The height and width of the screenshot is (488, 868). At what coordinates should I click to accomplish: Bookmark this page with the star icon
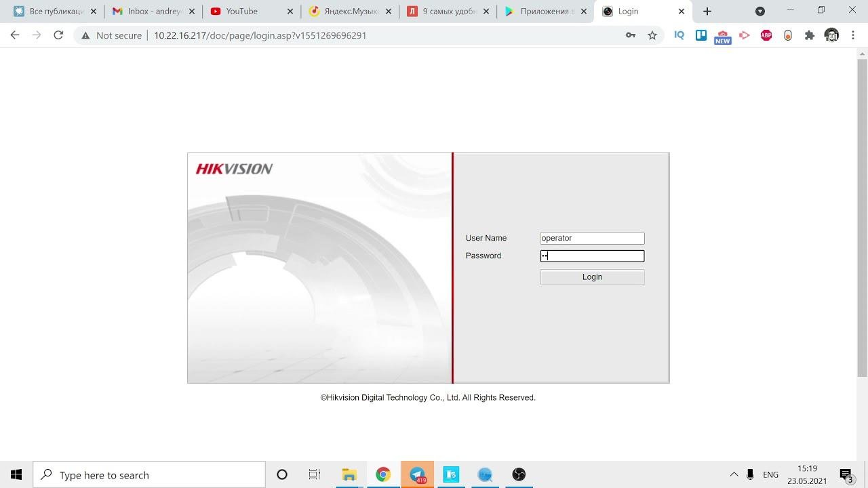coord(652,35)
